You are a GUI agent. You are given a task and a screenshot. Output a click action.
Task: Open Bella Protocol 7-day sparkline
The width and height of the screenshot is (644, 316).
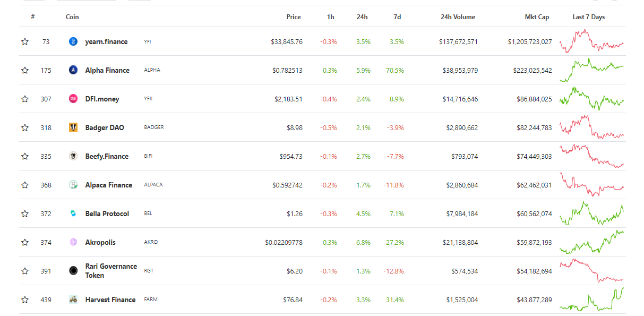591,213
